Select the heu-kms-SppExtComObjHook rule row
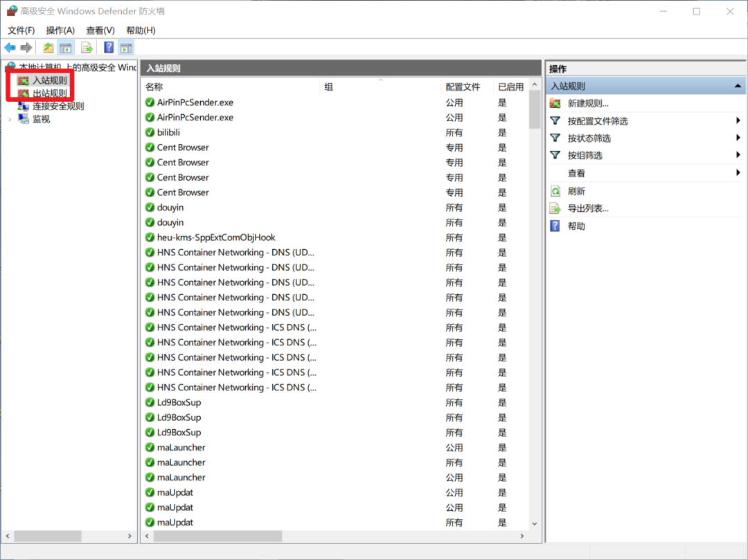748x560 pixels. 336,237
